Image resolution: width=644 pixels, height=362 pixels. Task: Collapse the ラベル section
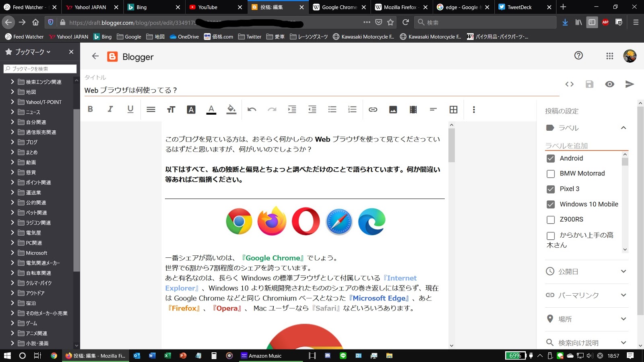coord(623,128)
